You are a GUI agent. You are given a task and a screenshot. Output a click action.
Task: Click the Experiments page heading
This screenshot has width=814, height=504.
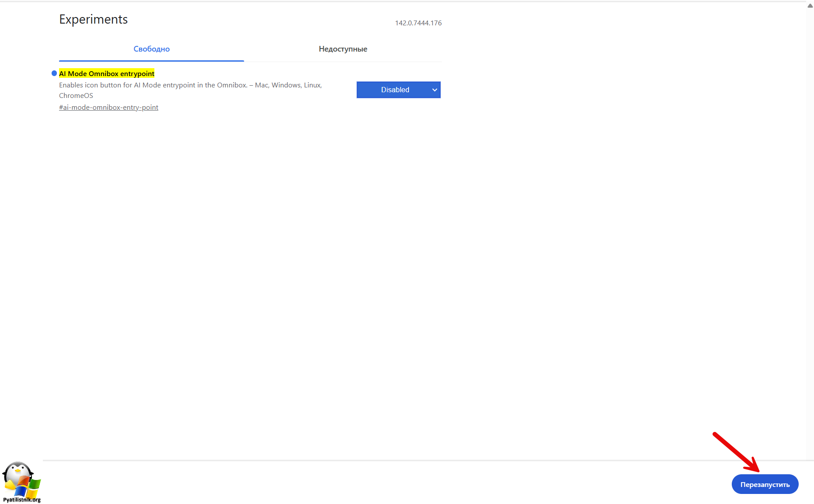pos(93,19)
